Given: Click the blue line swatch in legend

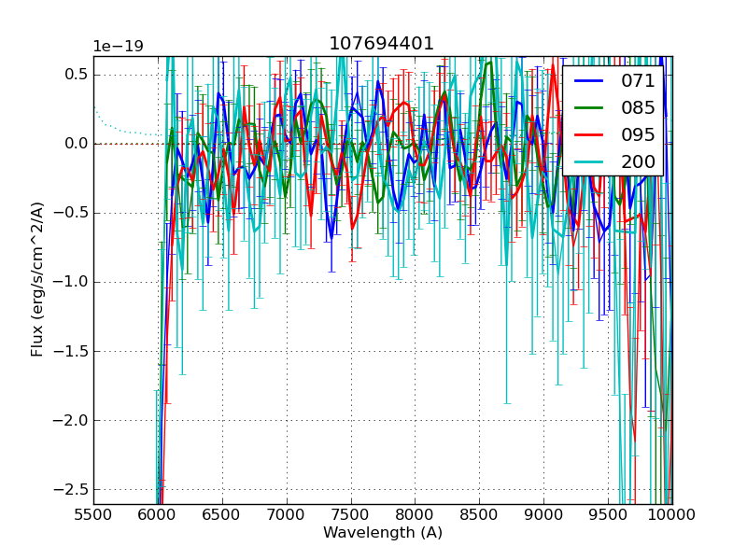Looking at the screenshot, I should coord(590,81).
